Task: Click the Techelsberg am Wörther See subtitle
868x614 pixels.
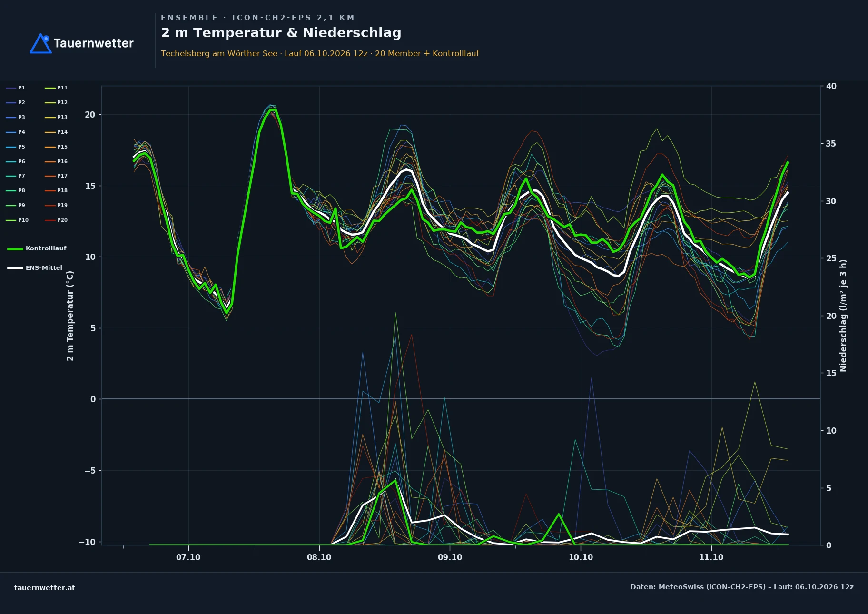Action: tap(219, 53)
